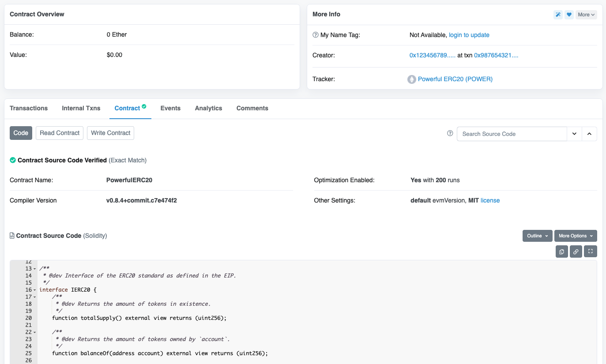Open the More dropdown in More Info panel
This screenshot has width=606, height=364.
coord(586,14)
